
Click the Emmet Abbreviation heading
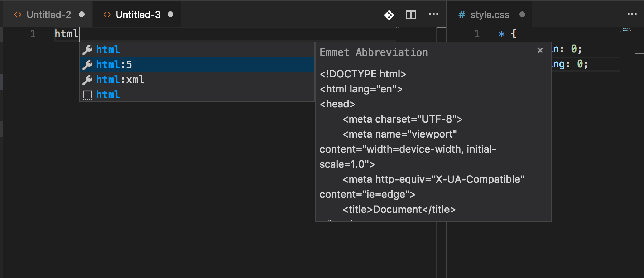pos(374,52)
